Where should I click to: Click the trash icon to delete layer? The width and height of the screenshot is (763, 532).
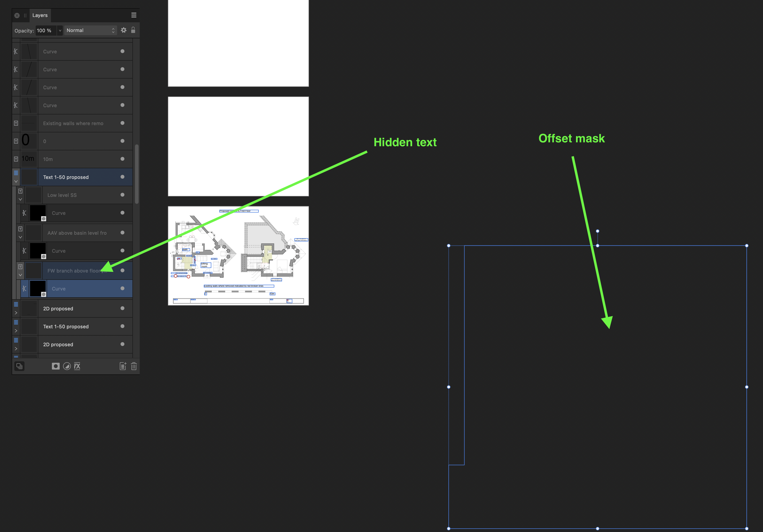point(134,366)
